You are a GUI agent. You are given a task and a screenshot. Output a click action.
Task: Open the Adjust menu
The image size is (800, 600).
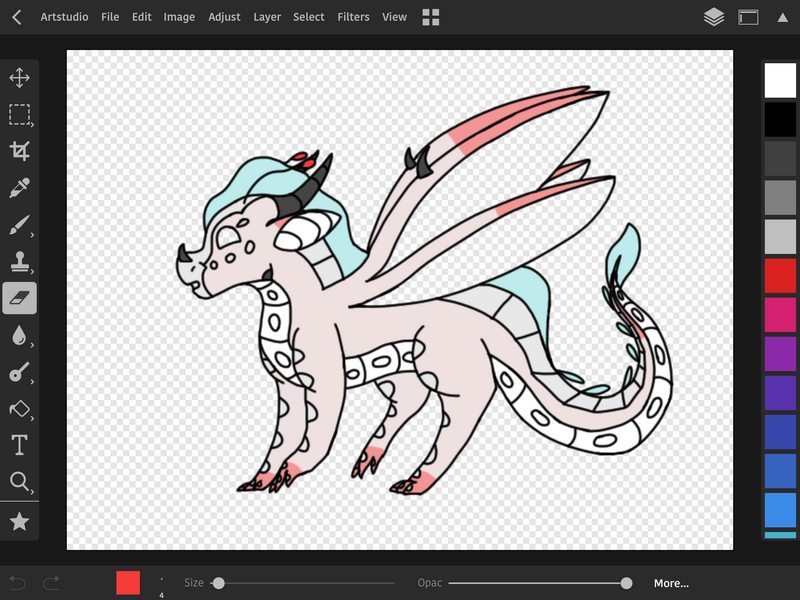pyautogui.click(x=224, y=17)
